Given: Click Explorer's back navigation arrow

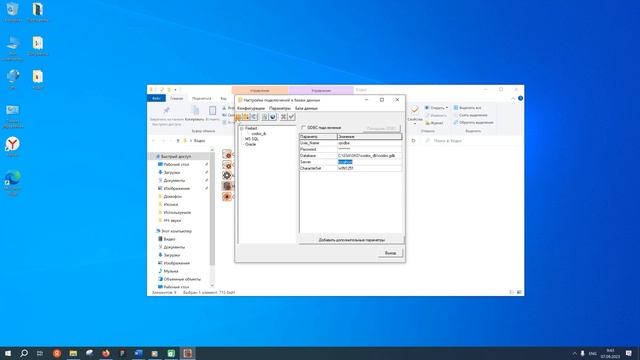Looking at the screenshot, I should coord(154,141).
